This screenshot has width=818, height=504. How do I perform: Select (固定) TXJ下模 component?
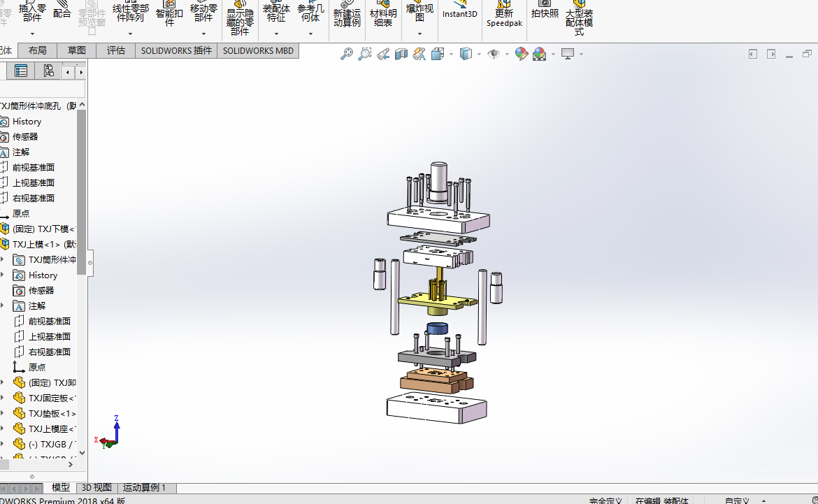pos(44,229)
